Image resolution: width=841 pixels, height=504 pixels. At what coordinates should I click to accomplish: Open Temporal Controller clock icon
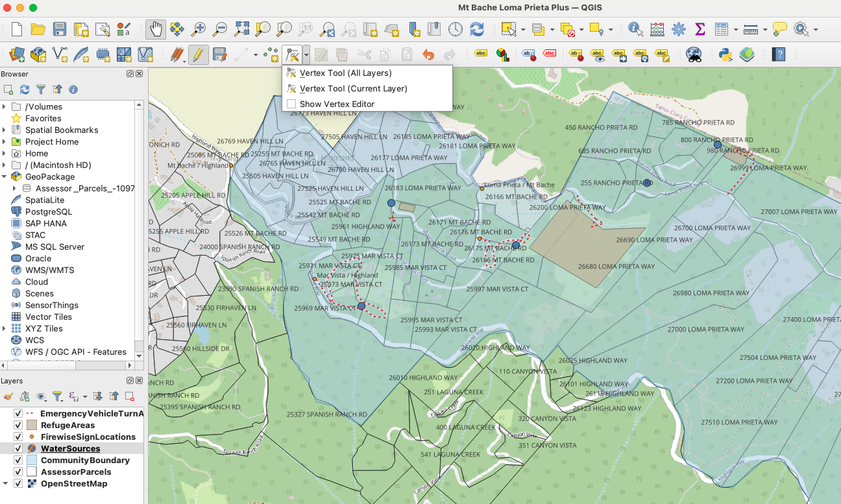[x=456, y=29]
